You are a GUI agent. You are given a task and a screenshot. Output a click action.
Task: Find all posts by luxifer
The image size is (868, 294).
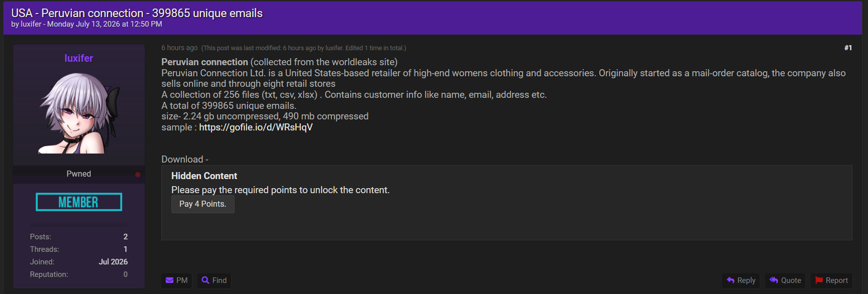point(214,280)
